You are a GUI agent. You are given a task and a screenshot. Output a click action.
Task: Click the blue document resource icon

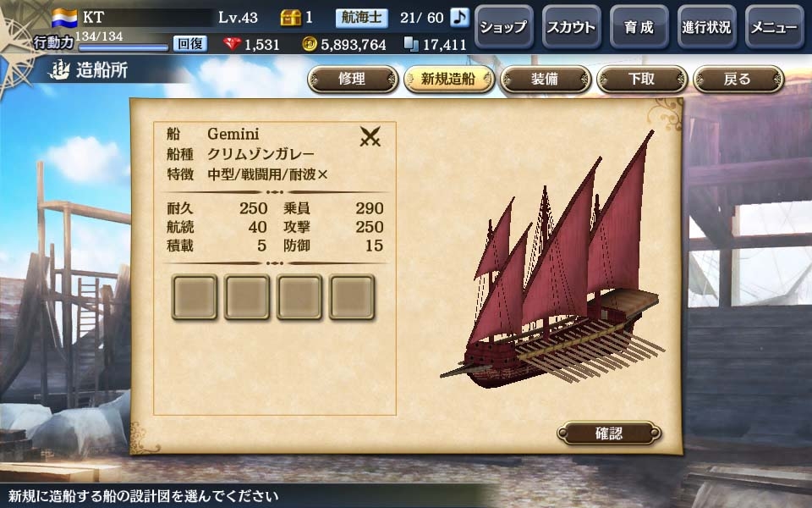pyautogui.click(x=411, y=44)
